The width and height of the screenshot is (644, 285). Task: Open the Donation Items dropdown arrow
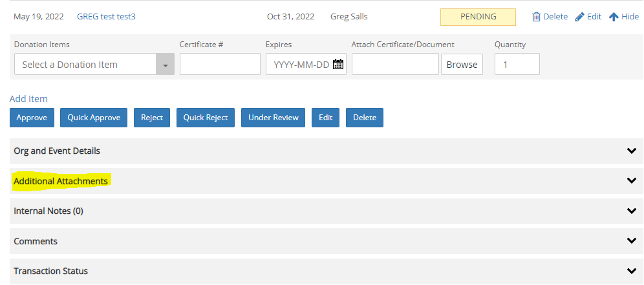coord(165,64)
